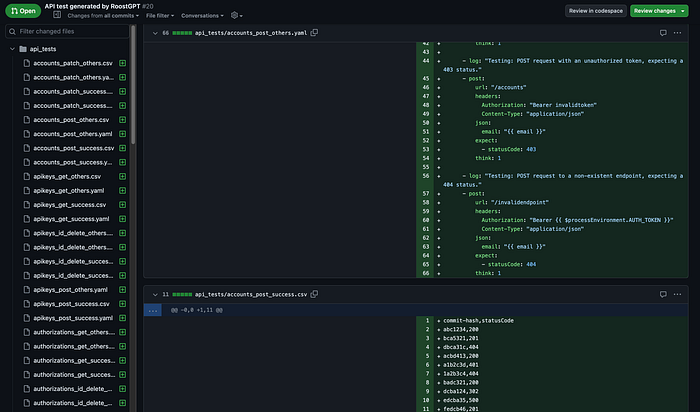The height and width of the screenshot is (412, 700).
Task: Open the File filter menu
Action: (160, 16)
